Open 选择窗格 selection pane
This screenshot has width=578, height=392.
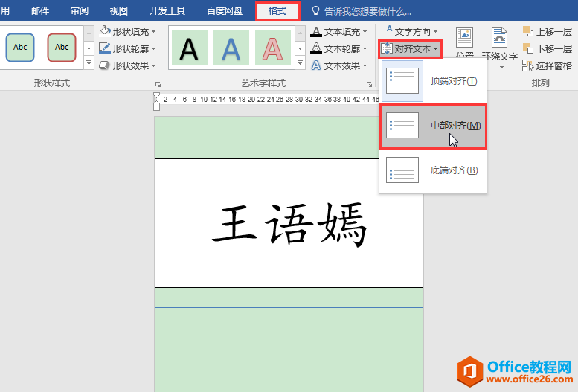[x=547, y=65]
